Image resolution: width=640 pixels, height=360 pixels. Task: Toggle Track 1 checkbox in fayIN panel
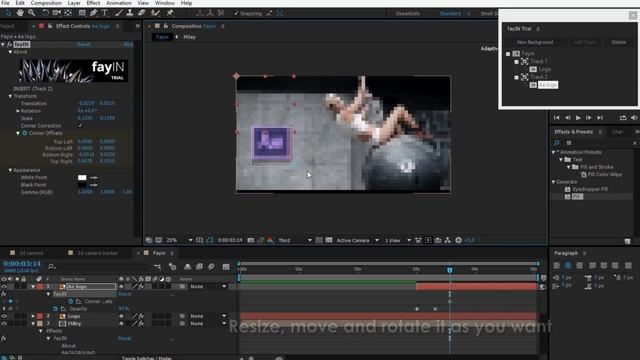[516, 62]
